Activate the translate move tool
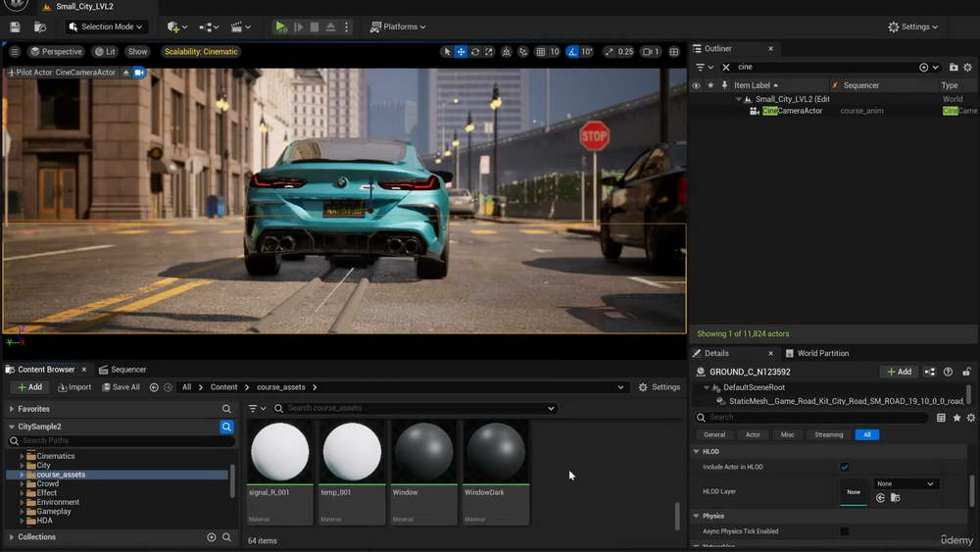This screenshot has width=980, height=552. click(x=461, y=52)
